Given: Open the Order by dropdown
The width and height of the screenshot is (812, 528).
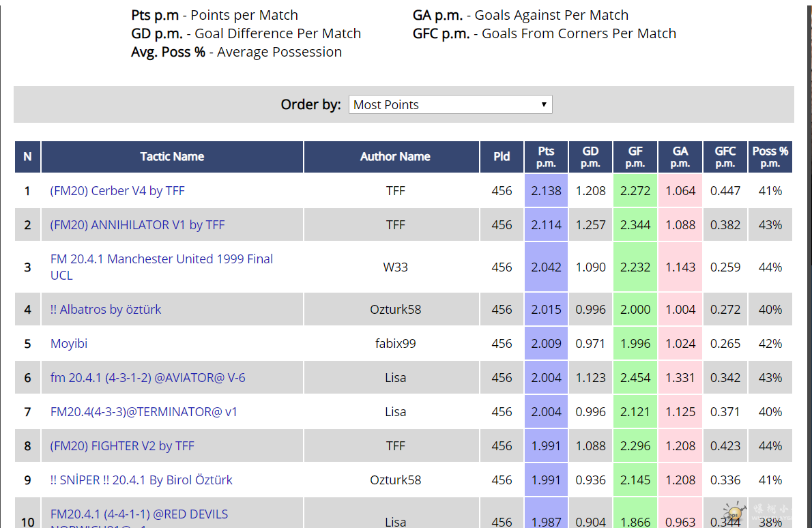Looking at the screenshot, I should (x=450, y=104).
